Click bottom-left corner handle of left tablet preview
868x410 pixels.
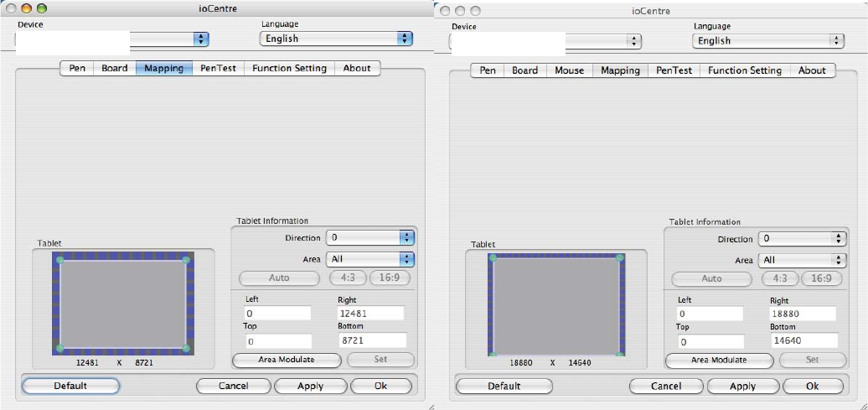59,348
